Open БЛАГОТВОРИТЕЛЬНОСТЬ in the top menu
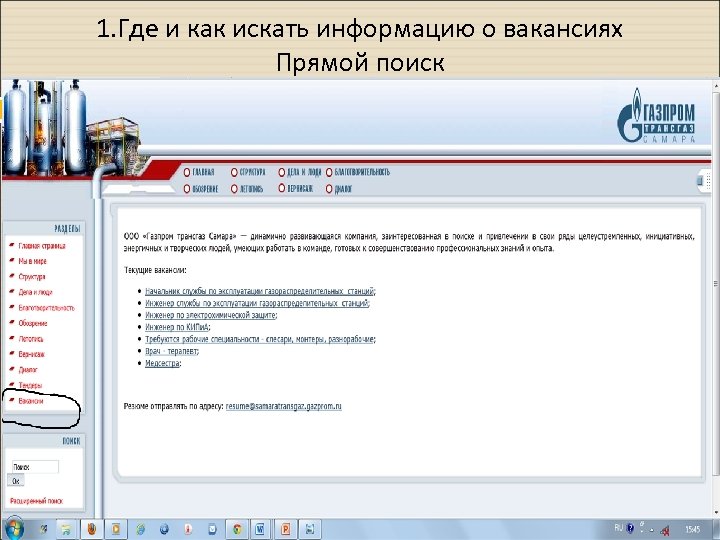720x540 pixels. (358, 172)
